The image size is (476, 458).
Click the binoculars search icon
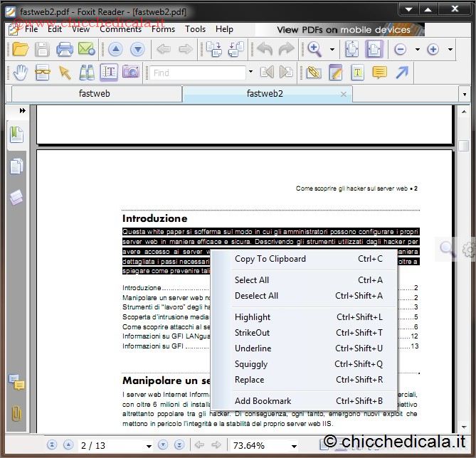click(x=87, y=72)
